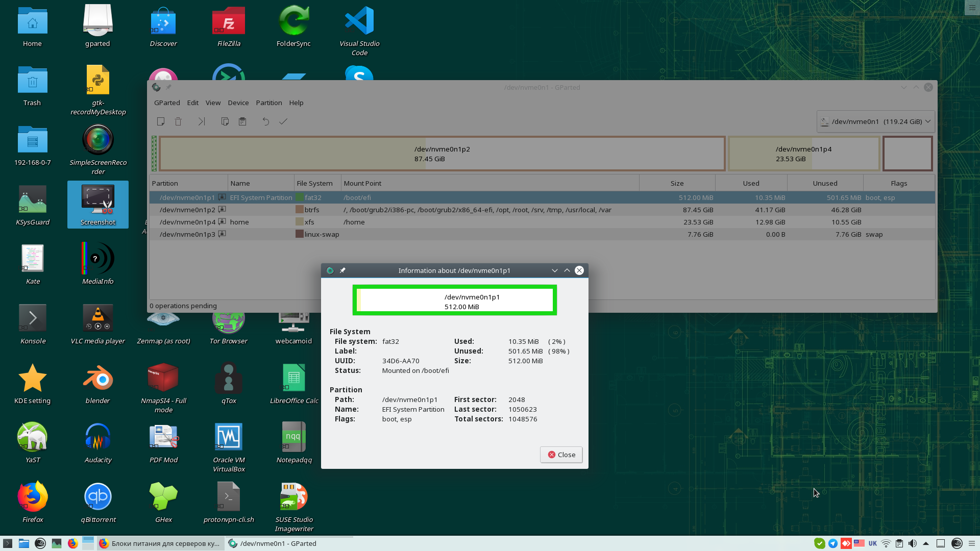980x551 pixels.
Task: Click the Delete partition trash toolbar icon
Action: coord(178,121)
